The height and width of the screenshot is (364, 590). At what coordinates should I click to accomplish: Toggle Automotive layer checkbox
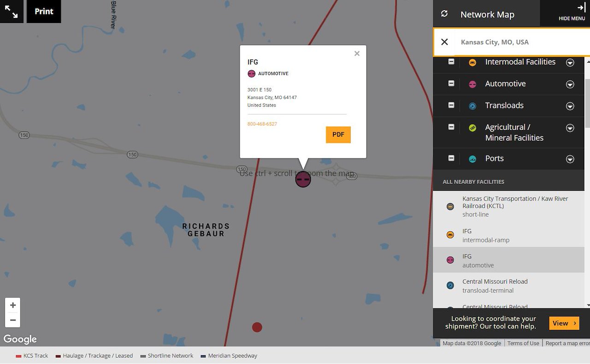451,83
